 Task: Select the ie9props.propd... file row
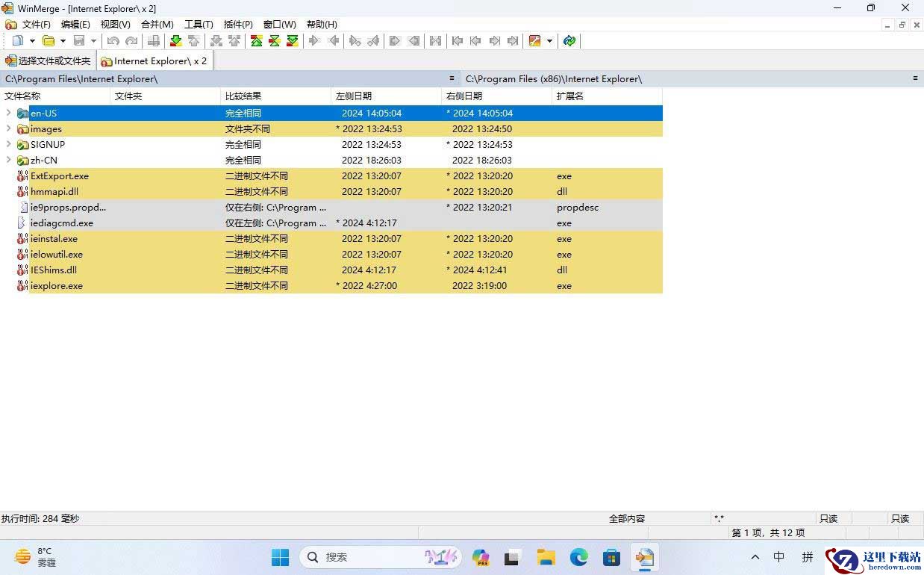click(331, 208)
